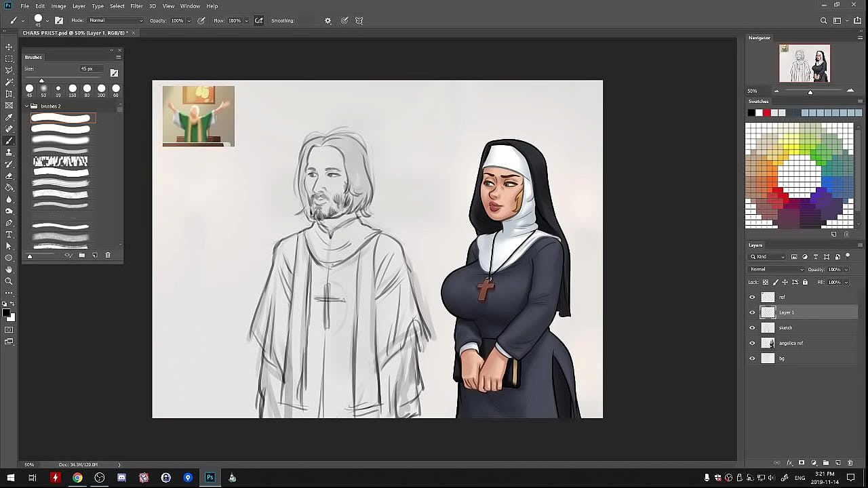Collapse the brushes 2 folder

tap(27, 106)
